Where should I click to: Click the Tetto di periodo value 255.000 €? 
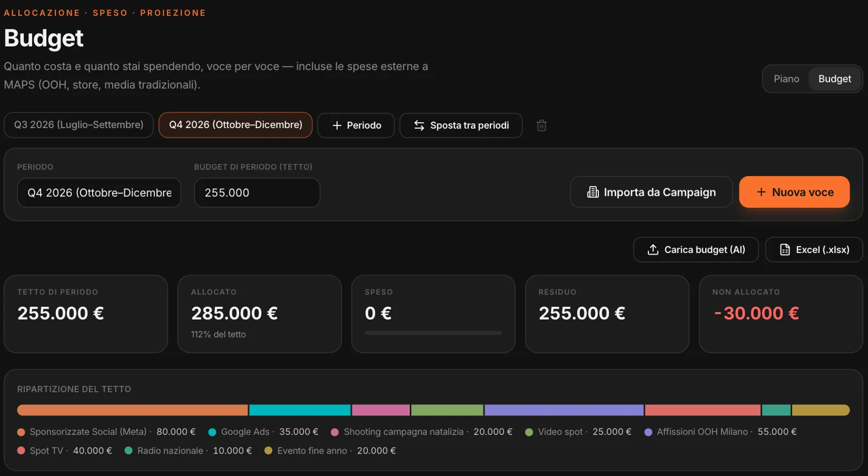click(61, 313)
